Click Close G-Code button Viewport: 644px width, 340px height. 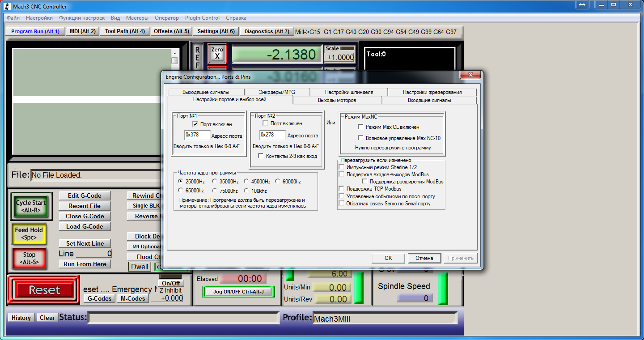click(85, 216)
